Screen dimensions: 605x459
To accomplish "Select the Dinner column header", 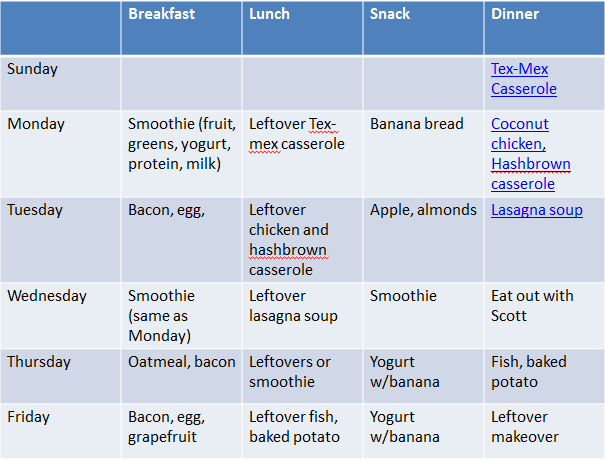I will [x=544, y=28].
